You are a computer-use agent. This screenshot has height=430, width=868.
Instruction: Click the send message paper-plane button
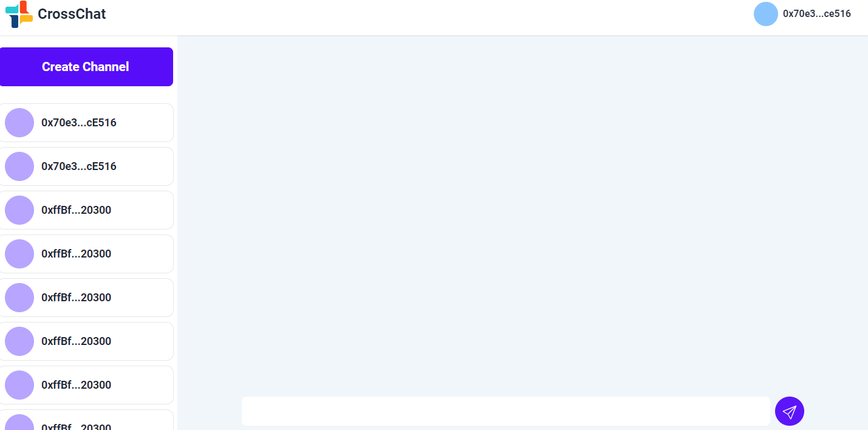click(x=790, y=411)
